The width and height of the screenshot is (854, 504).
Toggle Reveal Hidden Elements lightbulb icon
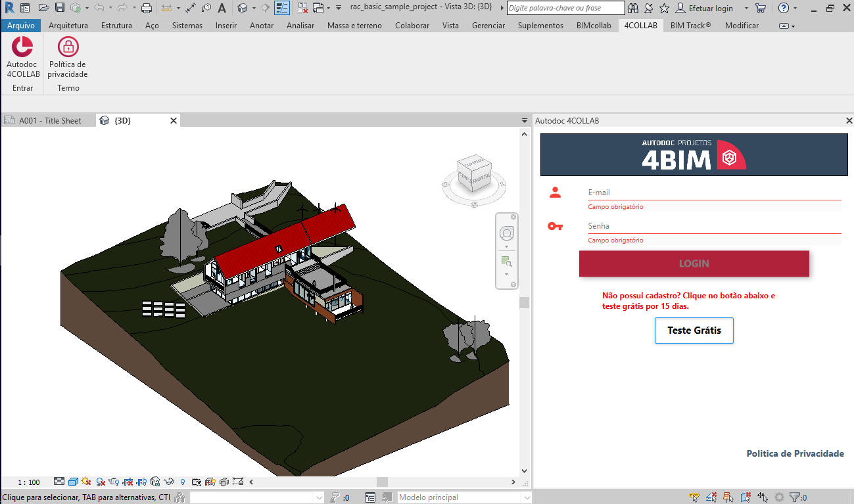(x=183, y=482)
